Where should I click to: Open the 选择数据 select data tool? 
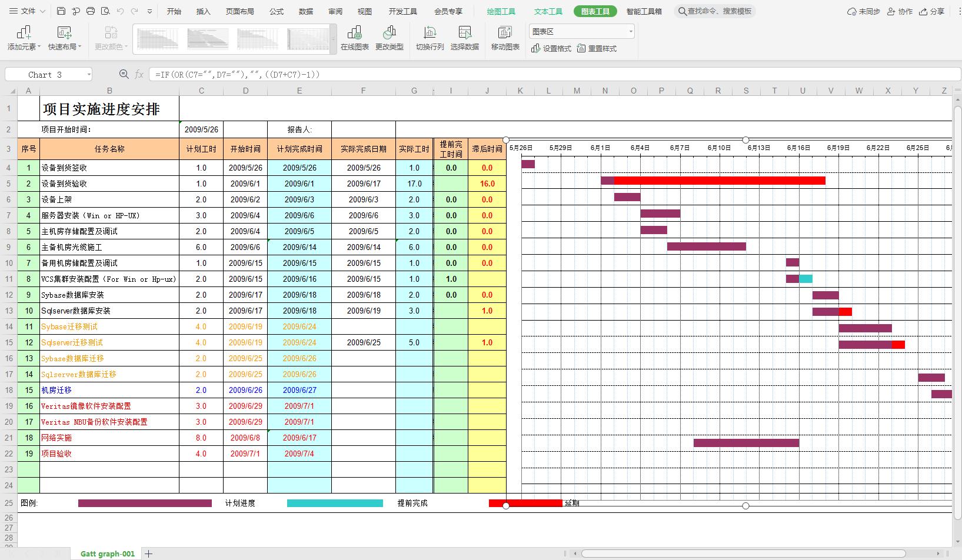pyautogui.click(x=464, y=38)
